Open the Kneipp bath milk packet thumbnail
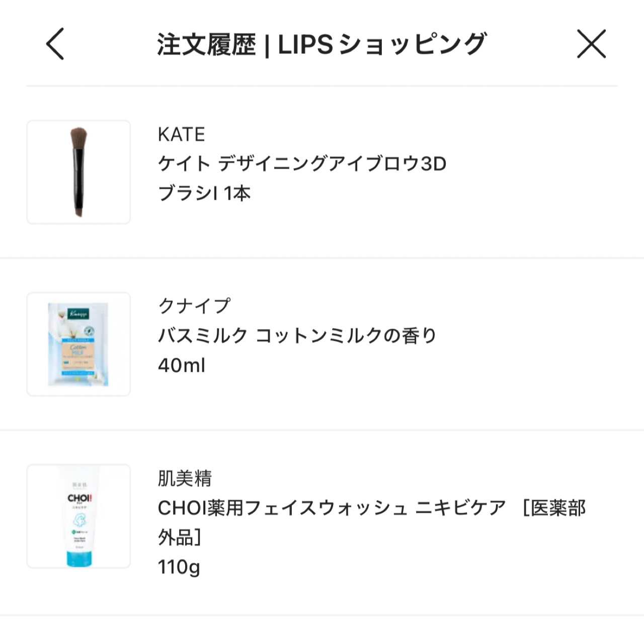The width and height of the screenshot is (644, 644). coord(78,344)
